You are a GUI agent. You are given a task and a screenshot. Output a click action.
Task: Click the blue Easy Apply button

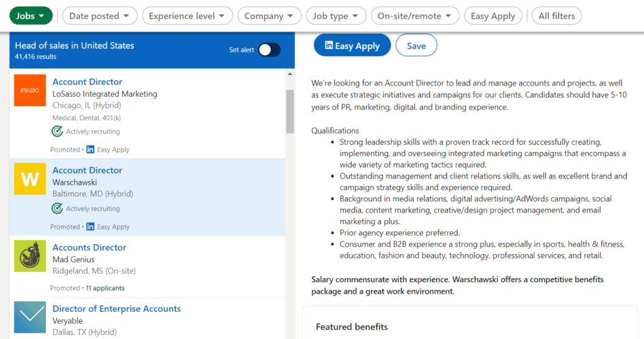[352, 45]
